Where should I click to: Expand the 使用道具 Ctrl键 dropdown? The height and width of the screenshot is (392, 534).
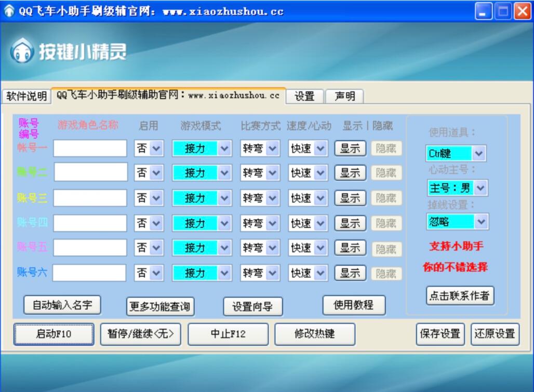(x=479, y=154)
